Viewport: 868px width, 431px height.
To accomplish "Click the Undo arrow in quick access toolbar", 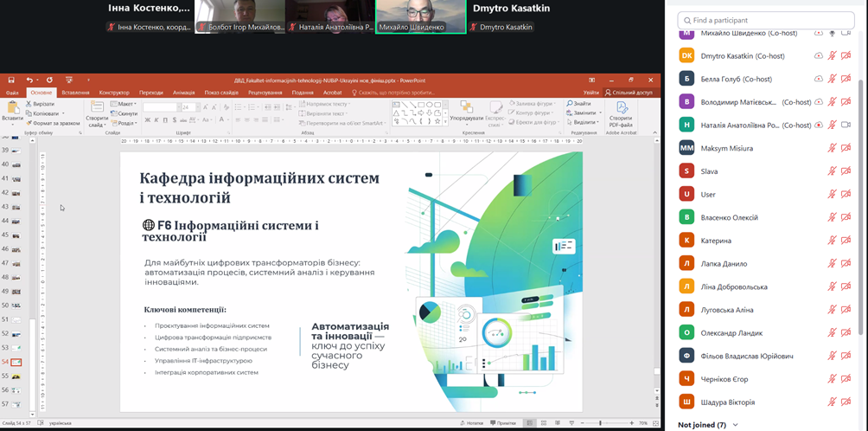I will [29, 80].
